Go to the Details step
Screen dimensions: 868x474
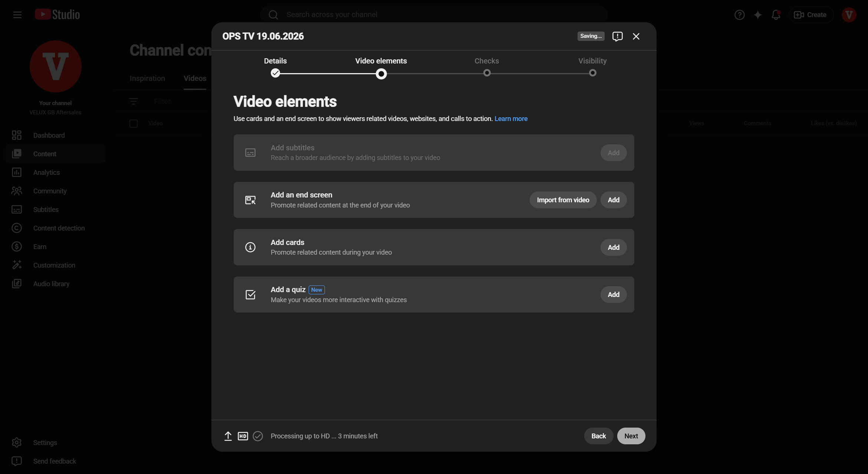[275, 67]
